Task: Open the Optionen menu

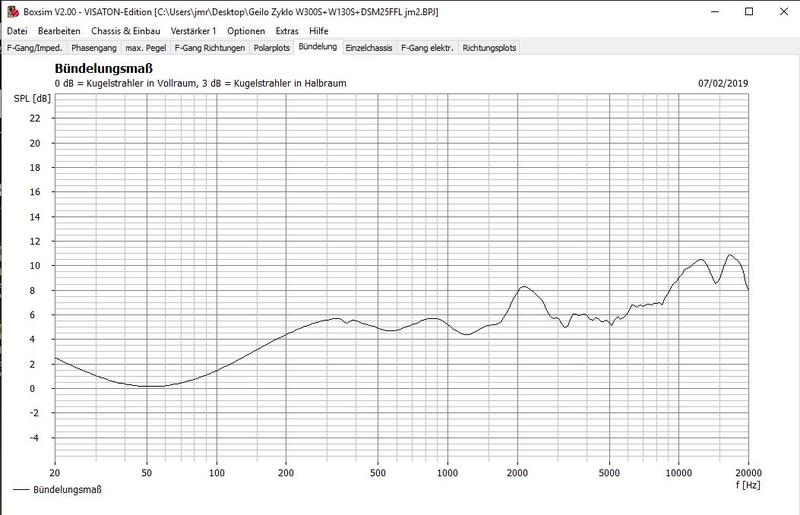Action: pos(246,31)
